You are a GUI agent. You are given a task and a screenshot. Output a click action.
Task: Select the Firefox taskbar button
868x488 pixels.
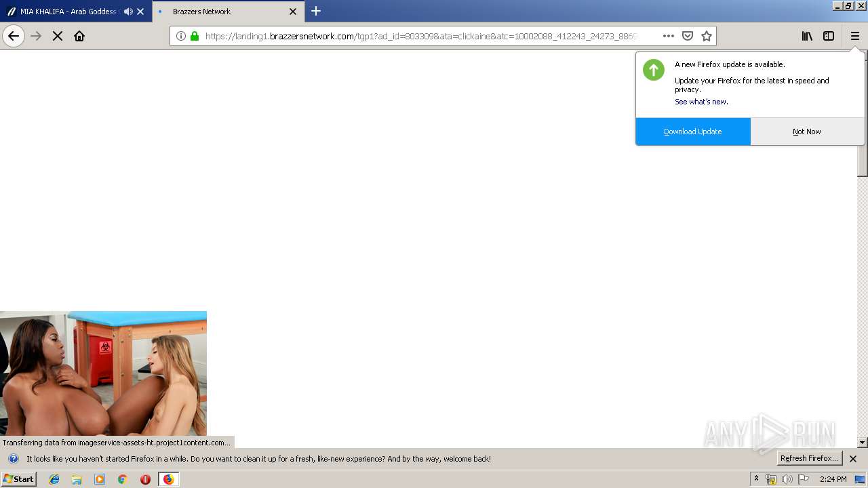(x=168, y=479)
